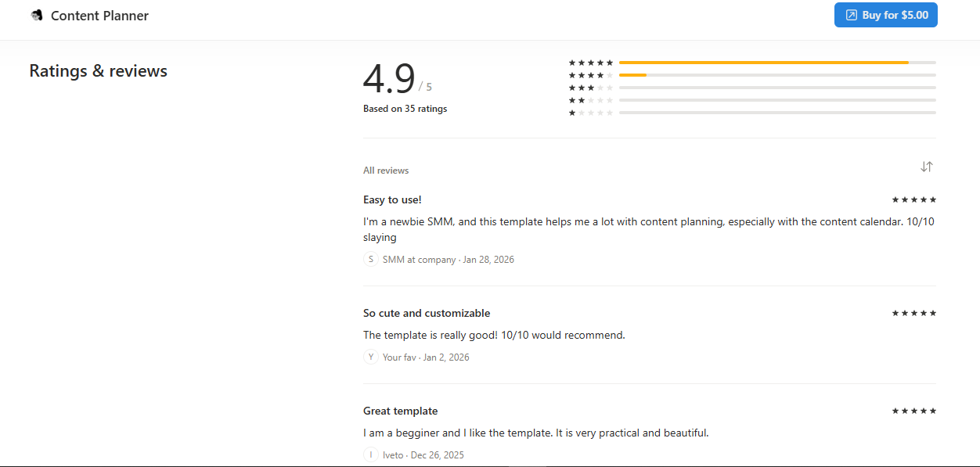This screenshot has width=980, height=467.
Task: Click 'So cute and customizable' review title
Action: (427, 314)
